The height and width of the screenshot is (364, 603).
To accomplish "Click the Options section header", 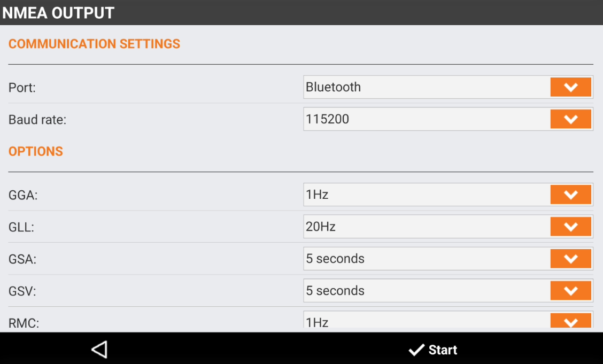I will pyautogui.click(x=36, y=151).
